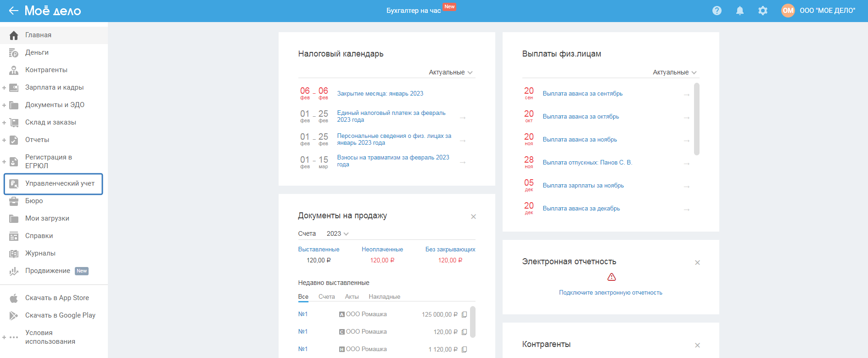Click the Продвижение chart icon
Image resolution: width=868 pixels, height=358 pixels.
14,271
